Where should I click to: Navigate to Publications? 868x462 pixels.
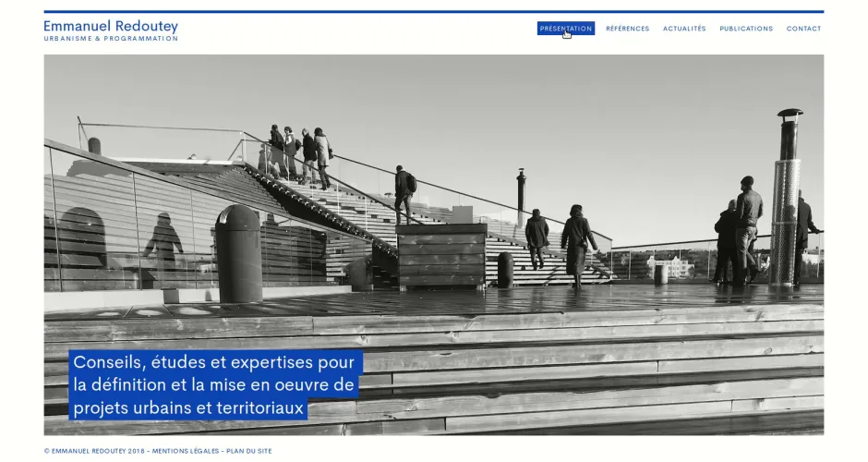click(746, 29)
